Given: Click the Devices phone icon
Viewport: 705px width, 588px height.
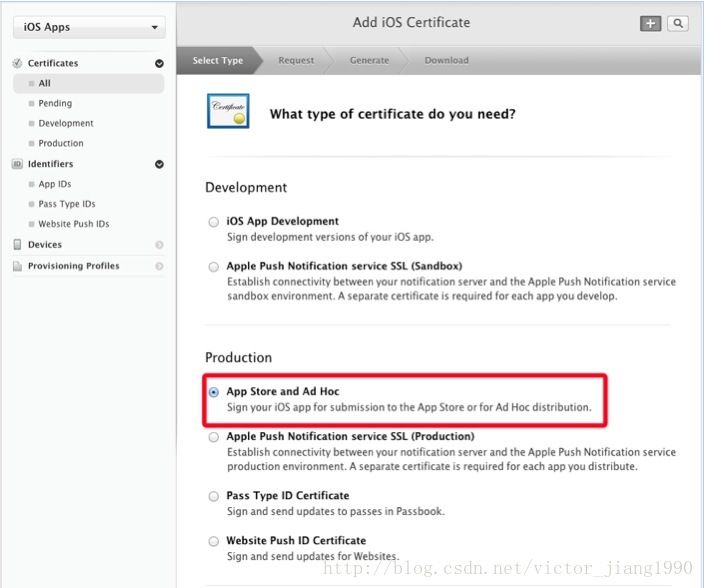Looking at the screenshot, I should (17, 245).
